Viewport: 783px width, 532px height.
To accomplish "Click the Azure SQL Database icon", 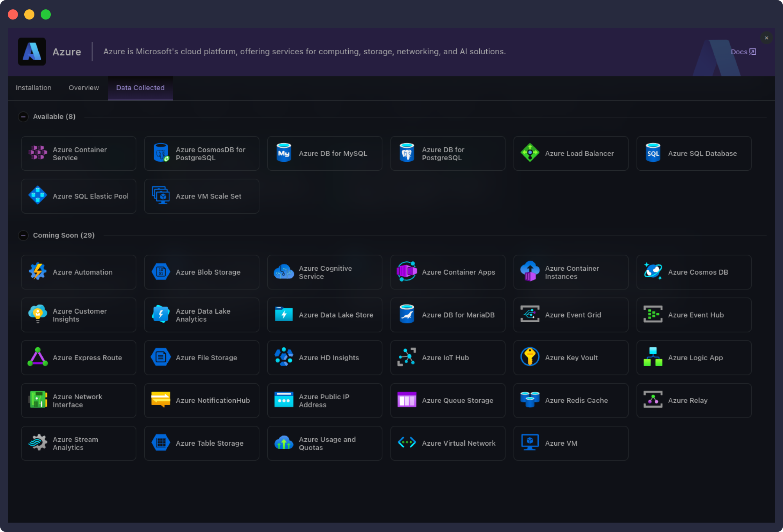I will click(653, 153).
